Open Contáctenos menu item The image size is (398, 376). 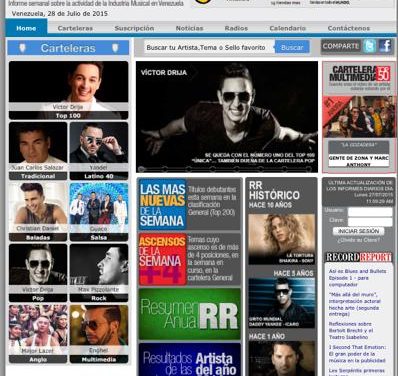pos(349,28)
